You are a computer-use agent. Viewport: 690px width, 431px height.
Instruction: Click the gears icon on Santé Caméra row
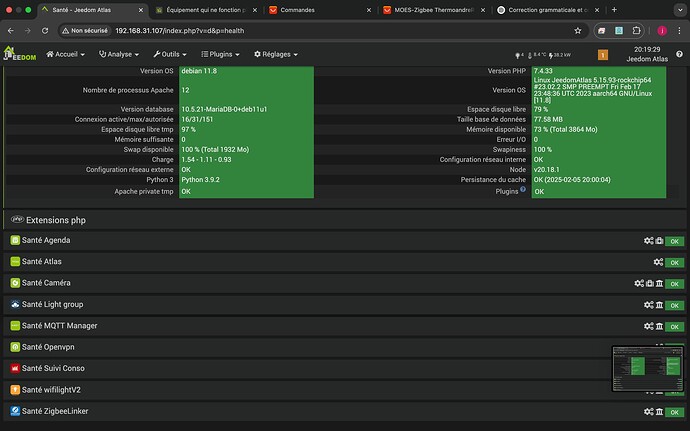(x=639, y=284)
